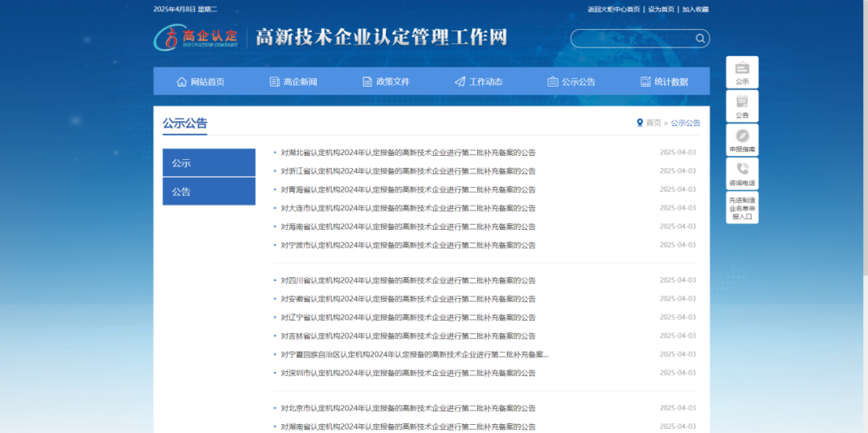Open the 申报指南 compass icon

pos(742,140)
